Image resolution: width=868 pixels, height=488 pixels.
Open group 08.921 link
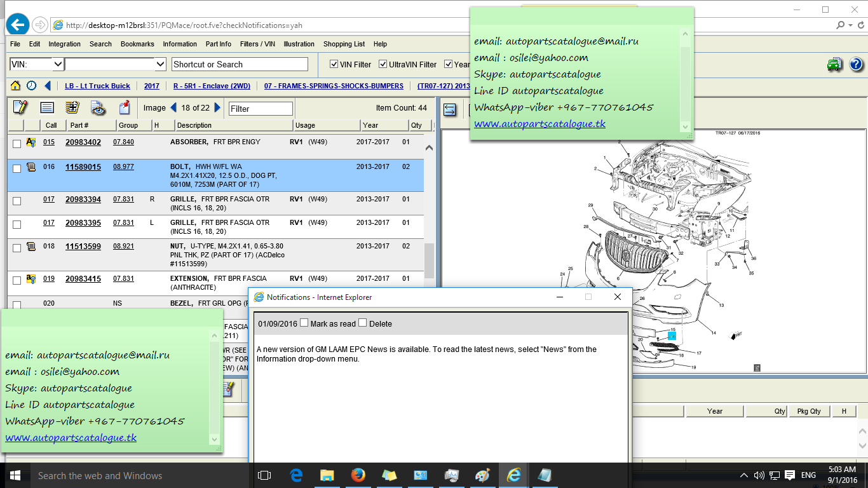tap(123, 246)
